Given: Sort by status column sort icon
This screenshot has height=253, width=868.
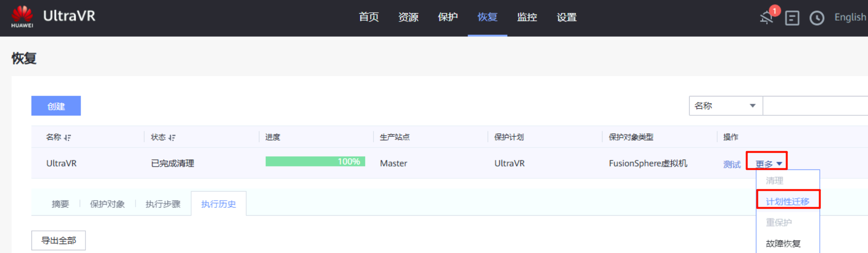Looking at the screenshot, I should pos(172,138).
